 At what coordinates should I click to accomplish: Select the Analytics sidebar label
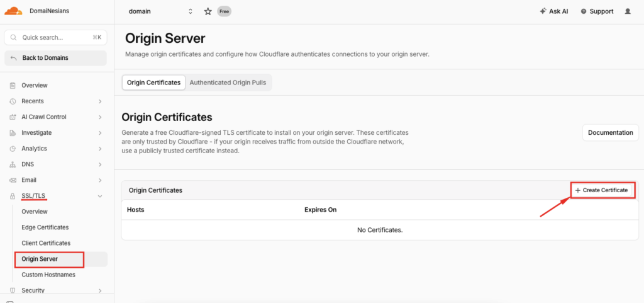[x=34, y=149]
